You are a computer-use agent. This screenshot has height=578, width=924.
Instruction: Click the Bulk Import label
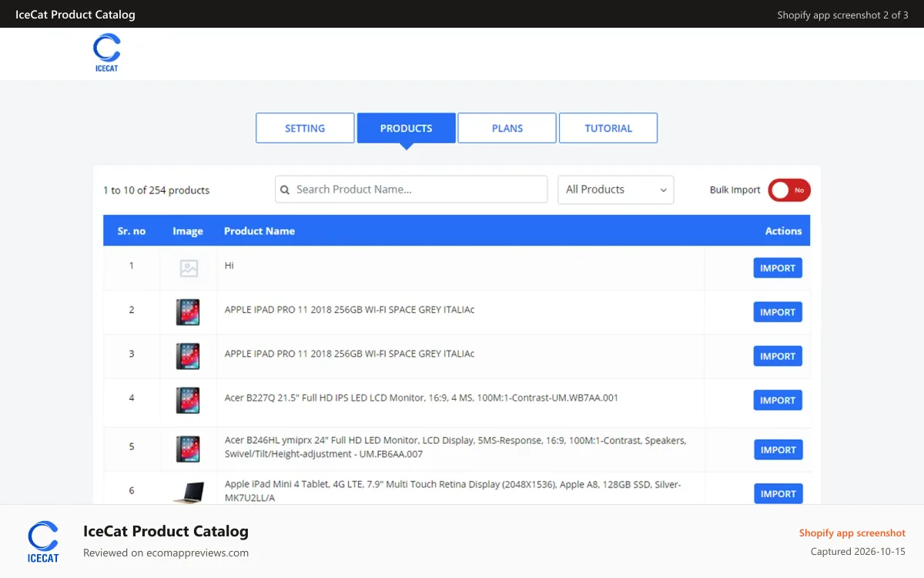[x=735, y=190]
